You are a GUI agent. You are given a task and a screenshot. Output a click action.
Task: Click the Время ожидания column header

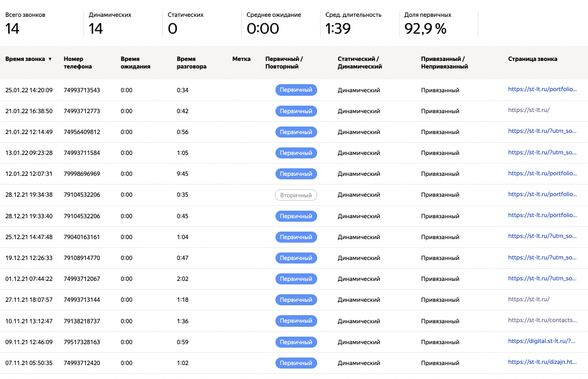coord(135,63)
